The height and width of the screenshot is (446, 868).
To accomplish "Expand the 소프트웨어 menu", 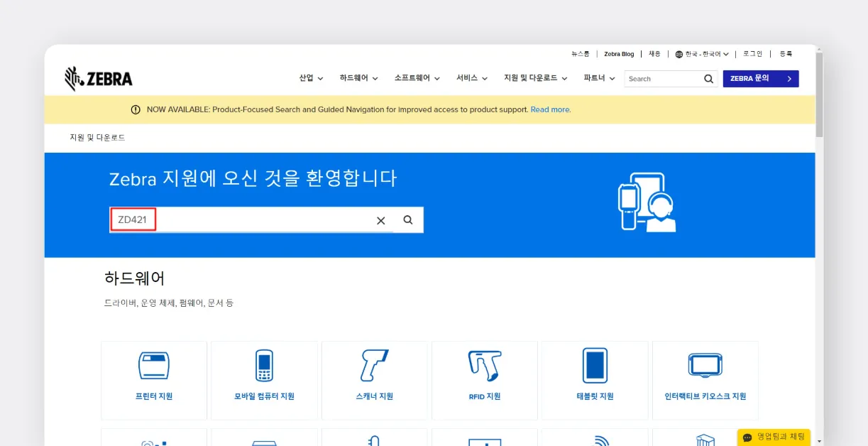I will [x=417, y=78].
